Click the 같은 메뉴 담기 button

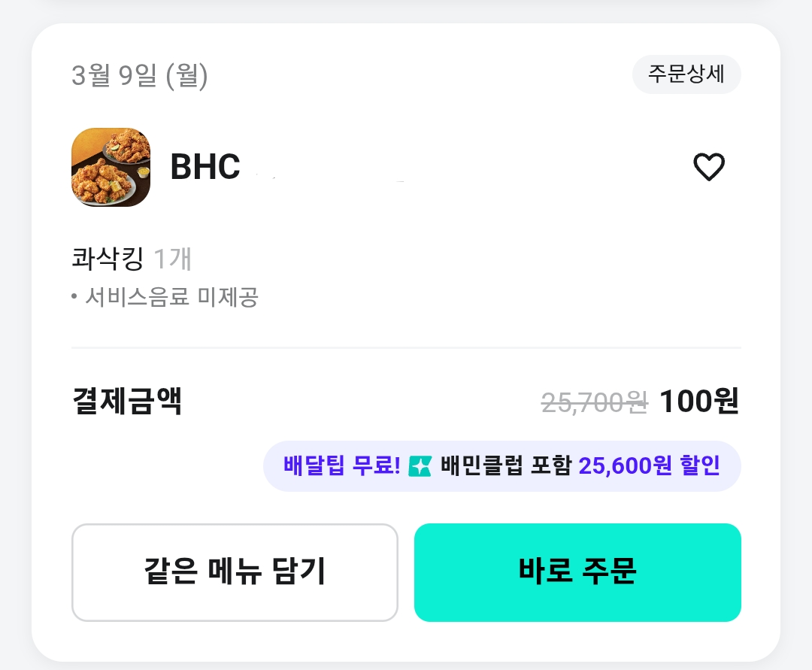[x=235, y=572]
